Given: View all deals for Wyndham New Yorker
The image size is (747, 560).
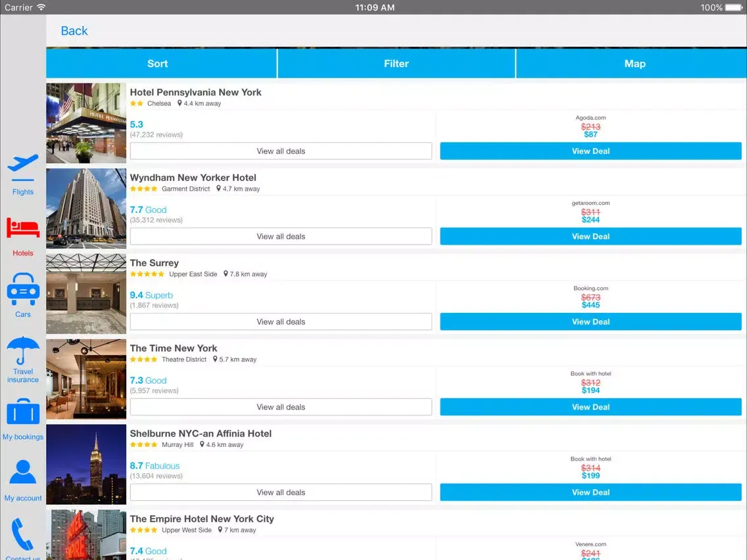Looking at the screenshot, I should click(281, 236).
